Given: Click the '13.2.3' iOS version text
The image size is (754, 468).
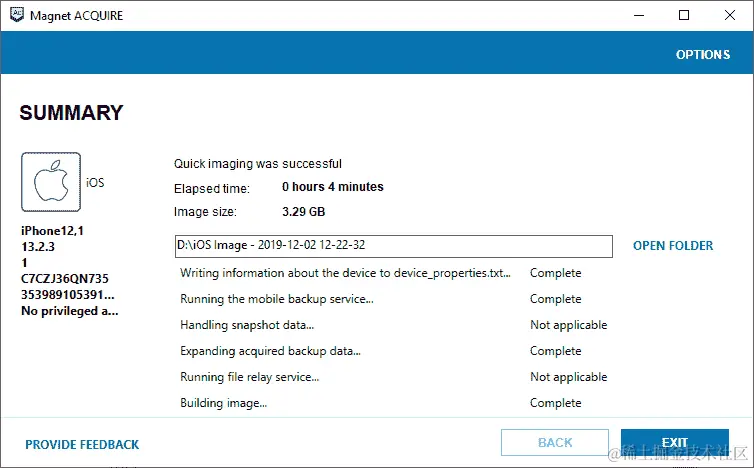Looking at the screenshot, I should point(38,247).
